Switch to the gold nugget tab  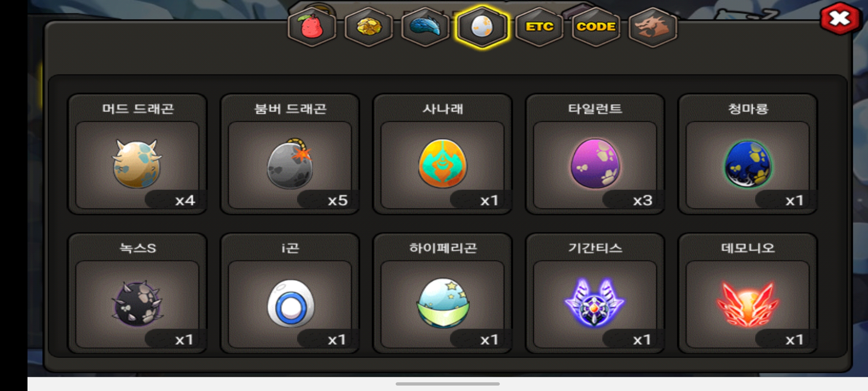tap(369, 27)
